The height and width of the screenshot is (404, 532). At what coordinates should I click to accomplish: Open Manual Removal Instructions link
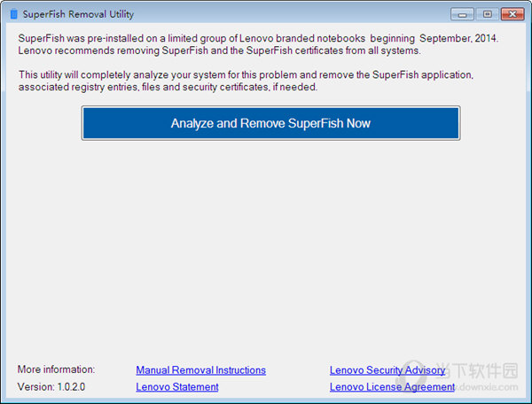coord(201,370)
